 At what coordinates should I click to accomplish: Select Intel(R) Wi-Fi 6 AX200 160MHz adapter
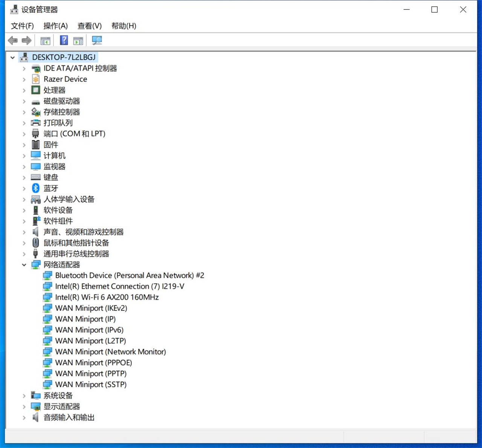pos(107,297)
